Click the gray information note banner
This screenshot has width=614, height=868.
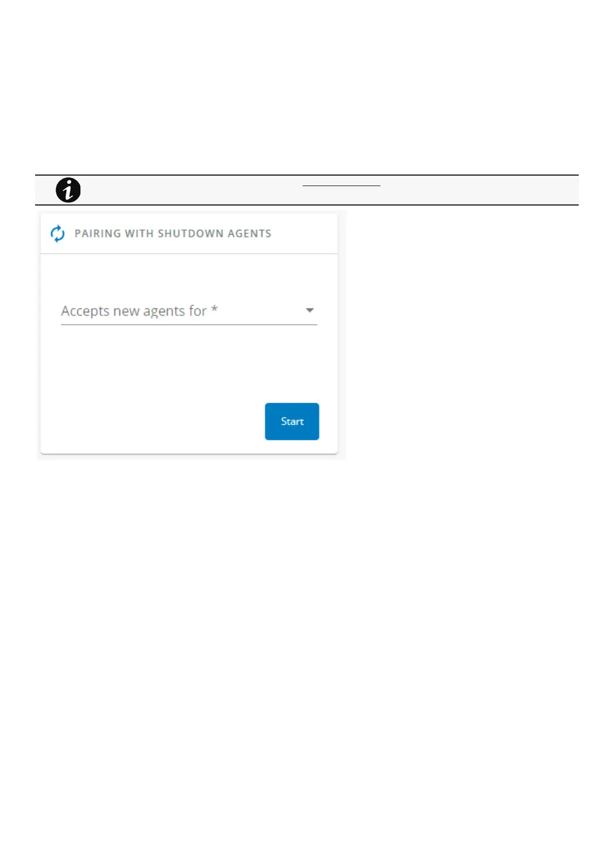(x=307, y=190)
